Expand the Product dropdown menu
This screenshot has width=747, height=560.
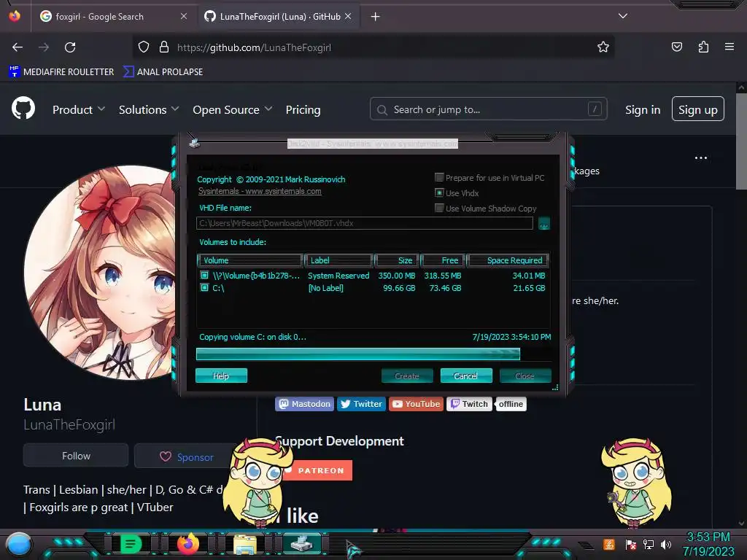[79, 109]
